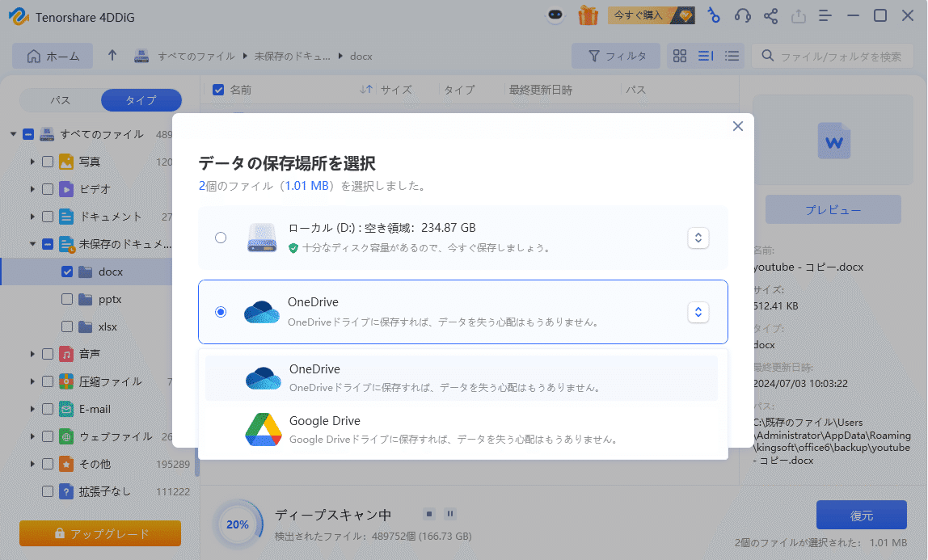Screen dimensions: 928x560
Task: Click the プレビュー button
Action: coord(833,210)
